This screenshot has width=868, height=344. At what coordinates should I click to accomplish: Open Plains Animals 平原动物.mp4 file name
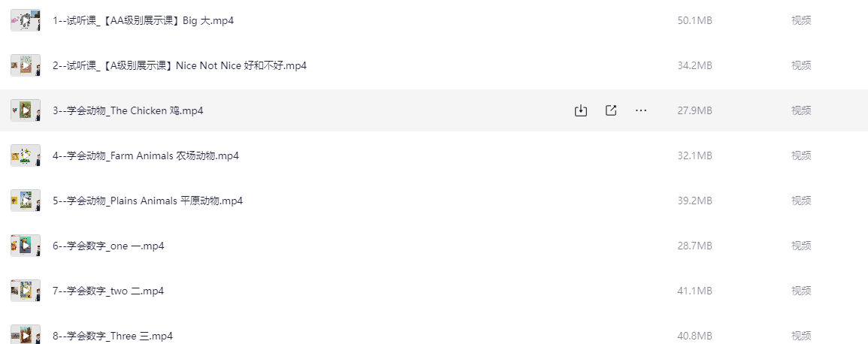click(x=148, y=201)
